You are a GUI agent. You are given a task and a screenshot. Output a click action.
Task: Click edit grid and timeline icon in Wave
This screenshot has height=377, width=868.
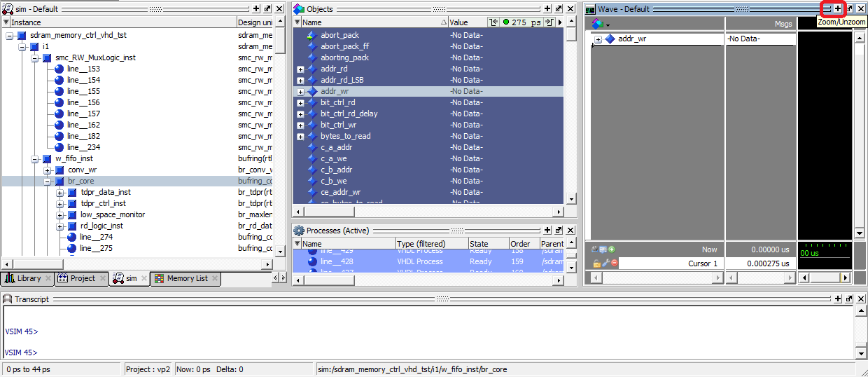[x=603, y=249]
